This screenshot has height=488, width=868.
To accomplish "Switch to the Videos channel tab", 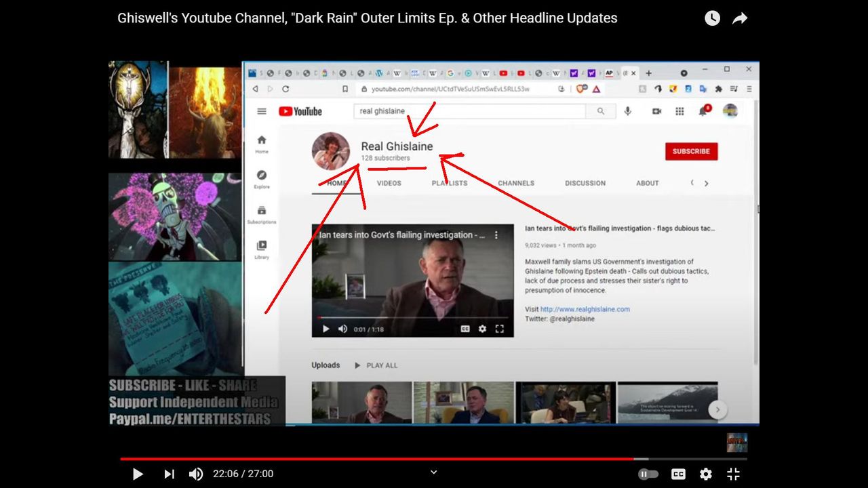I will tap(389, 183).
